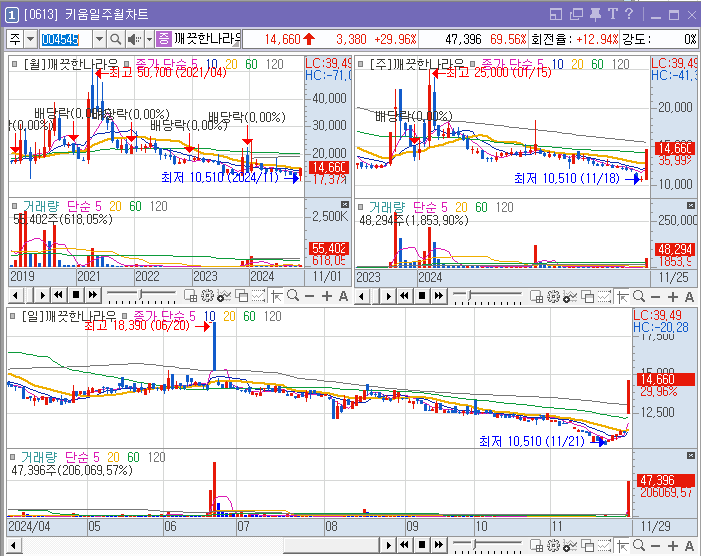Screen dimensions: 701x556
Task: Toggle the [월]깨끗한나라우 price series box
Action: [x=15, y=64]
